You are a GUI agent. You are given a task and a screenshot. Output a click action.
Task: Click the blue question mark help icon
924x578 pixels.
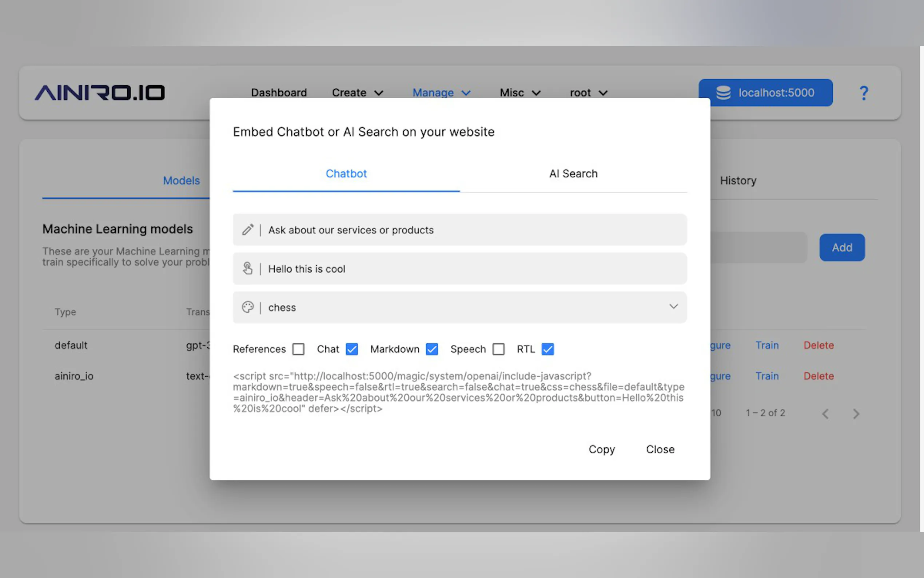[863, 93]
